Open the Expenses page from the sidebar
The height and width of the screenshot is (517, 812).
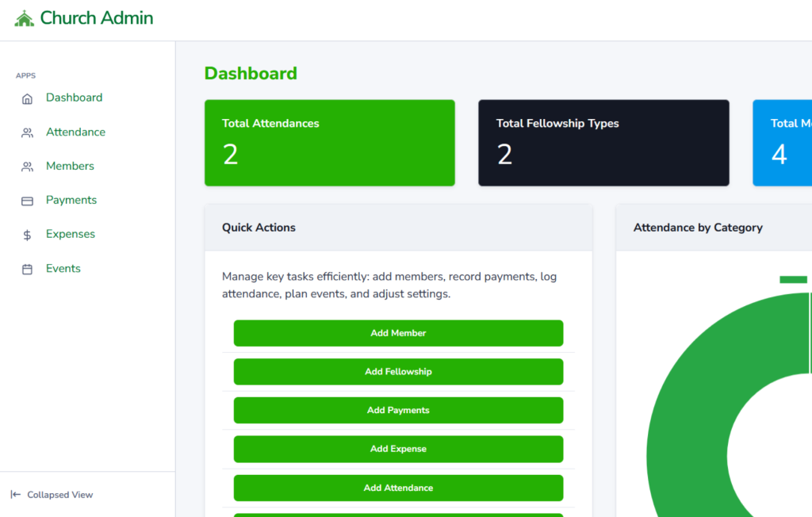point(70,234)
